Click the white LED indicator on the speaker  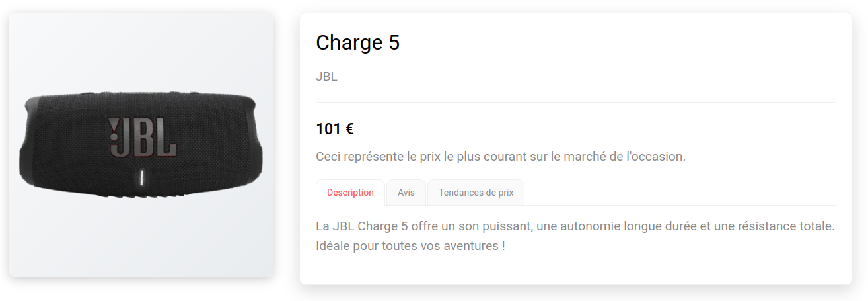tap(141, 178)
